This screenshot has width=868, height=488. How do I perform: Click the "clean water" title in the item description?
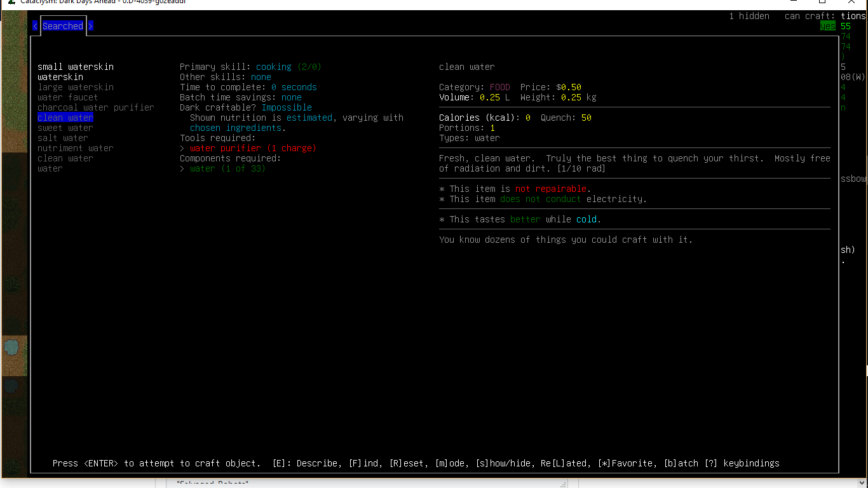pyautogui.click(x=467, y=67)
